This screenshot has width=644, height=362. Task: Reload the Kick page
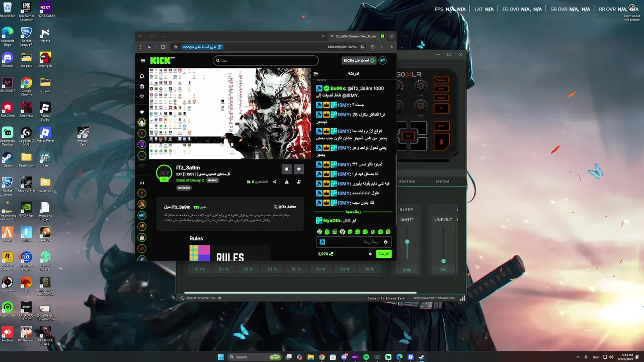click(x=373, y=47)
